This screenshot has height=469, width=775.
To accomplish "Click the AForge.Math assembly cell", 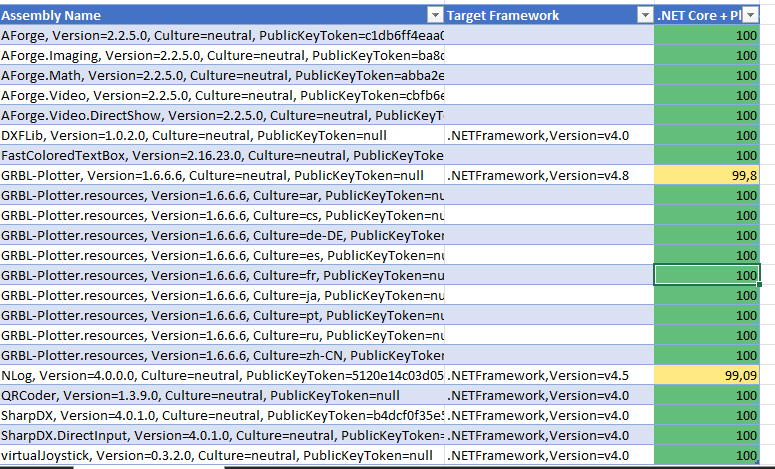I will click(x=222, y=76).
